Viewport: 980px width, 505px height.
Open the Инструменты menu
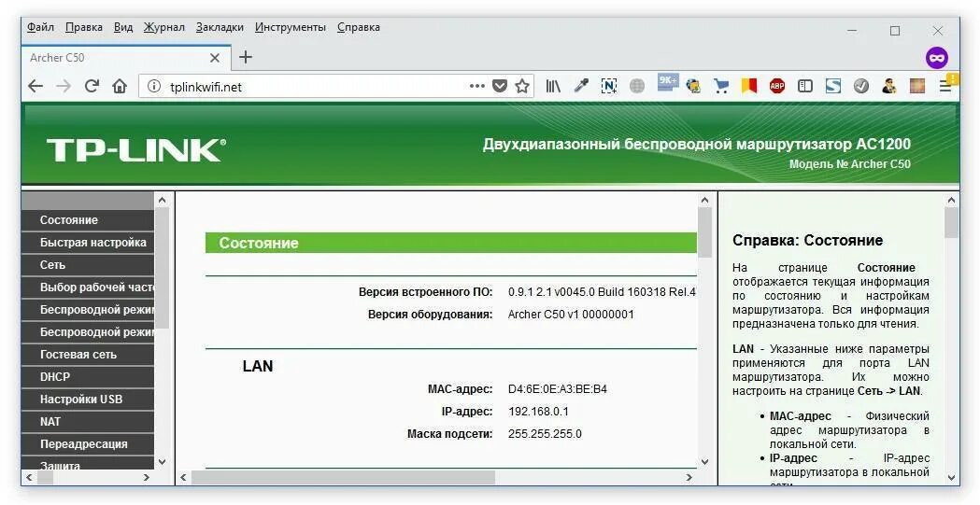pyautogui.click(x=290, y=27)
